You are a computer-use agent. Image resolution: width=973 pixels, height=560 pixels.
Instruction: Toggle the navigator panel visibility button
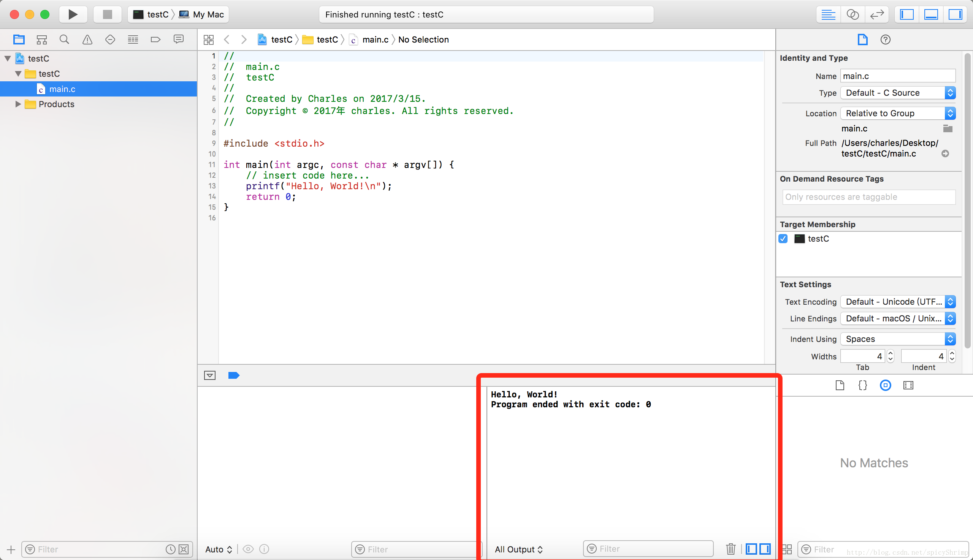pos(907,14)
